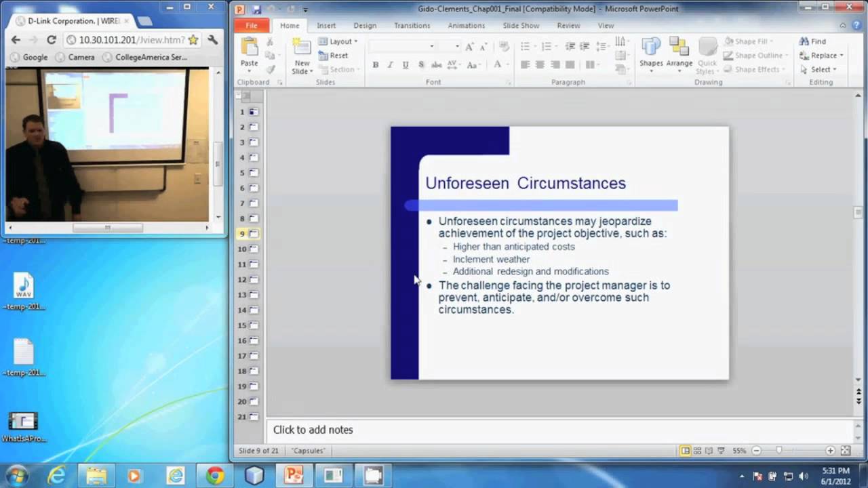Image resolution: width=868 pixels, height=488 pixels.
Task: Open CollegeAmerica bookmark in Chrome
Action: coord(144,57)
